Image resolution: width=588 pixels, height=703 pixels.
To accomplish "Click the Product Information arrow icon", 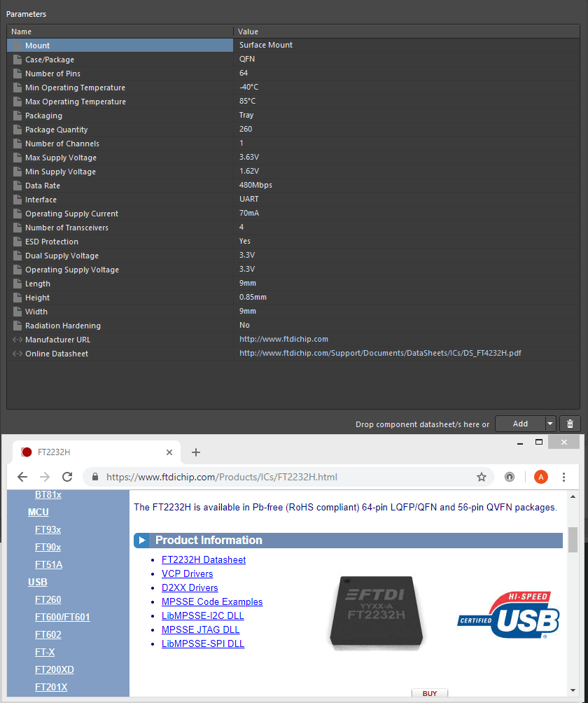I will click(x=142, y=541).
